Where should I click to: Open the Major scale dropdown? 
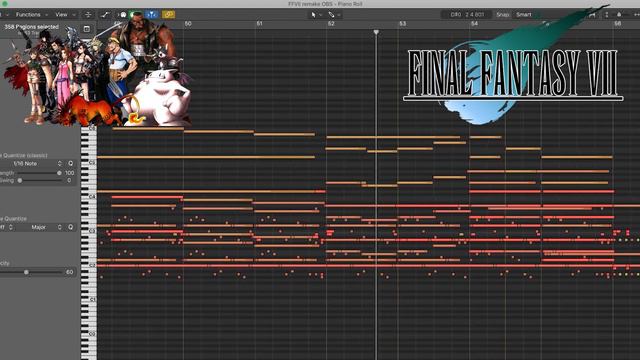pyautogui.click(x=40, y=227)
